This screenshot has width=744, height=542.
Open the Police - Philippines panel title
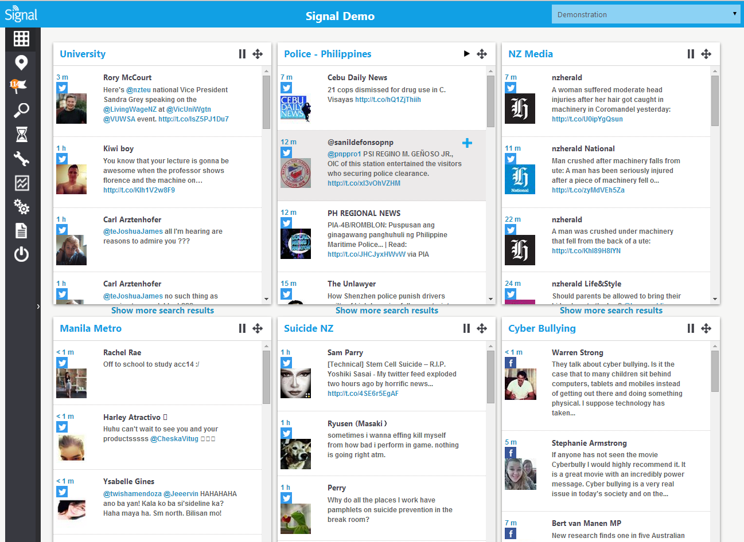327,54
